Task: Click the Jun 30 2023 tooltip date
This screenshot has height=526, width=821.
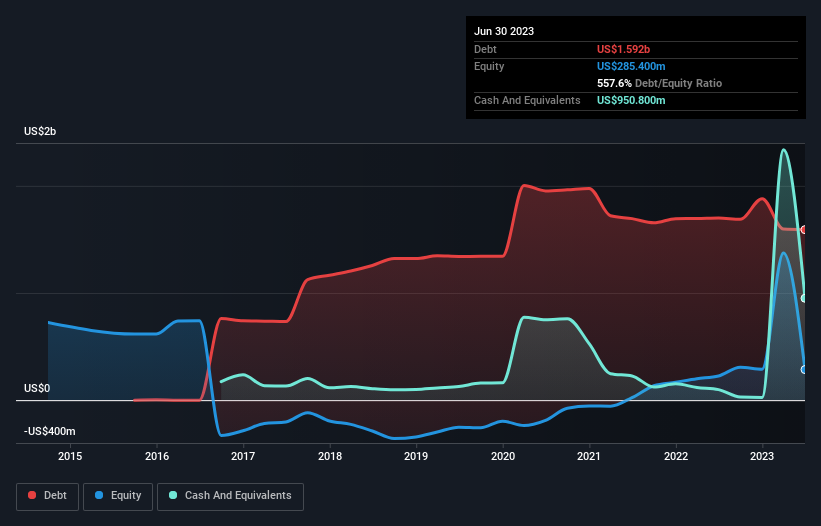Action: tap(504, 31)
